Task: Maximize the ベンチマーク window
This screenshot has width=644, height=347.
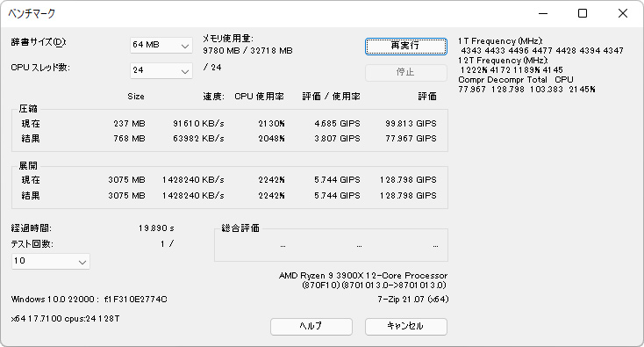Action: click(583, 13)
